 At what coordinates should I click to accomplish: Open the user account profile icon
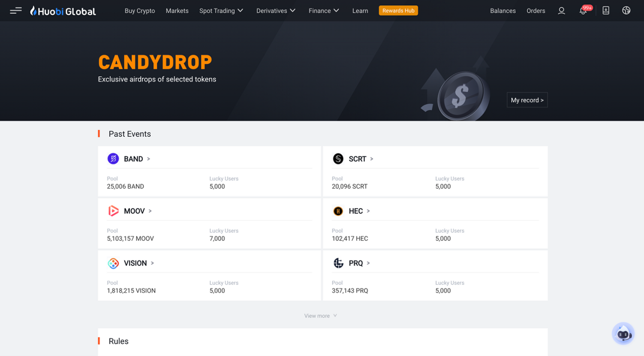coord(561,11)
